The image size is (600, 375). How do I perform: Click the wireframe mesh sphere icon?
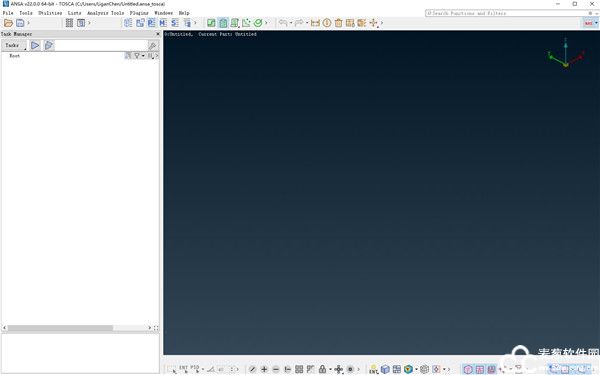pos(424,369)
